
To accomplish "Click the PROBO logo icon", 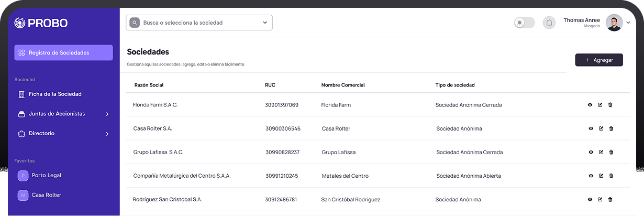I will point(20,23).
